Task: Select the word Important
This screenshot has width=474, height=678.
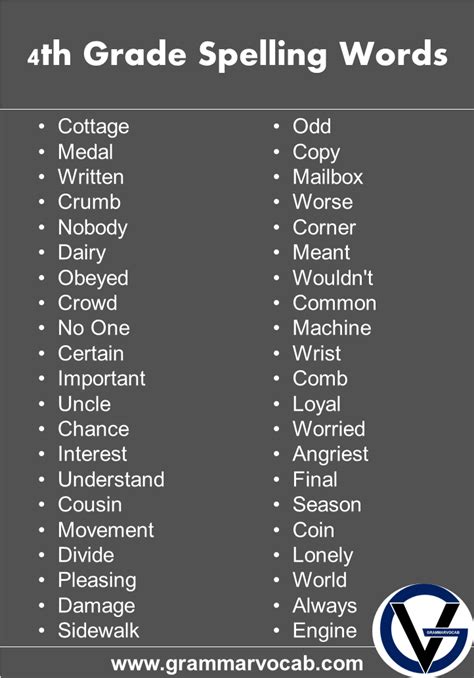Action: click(x=102, y=379)
